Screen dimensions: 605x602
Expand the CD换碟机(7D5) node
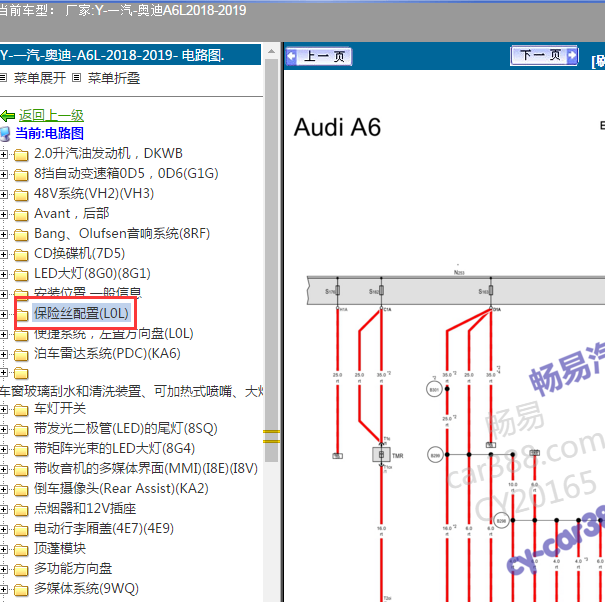coord(3,254)
